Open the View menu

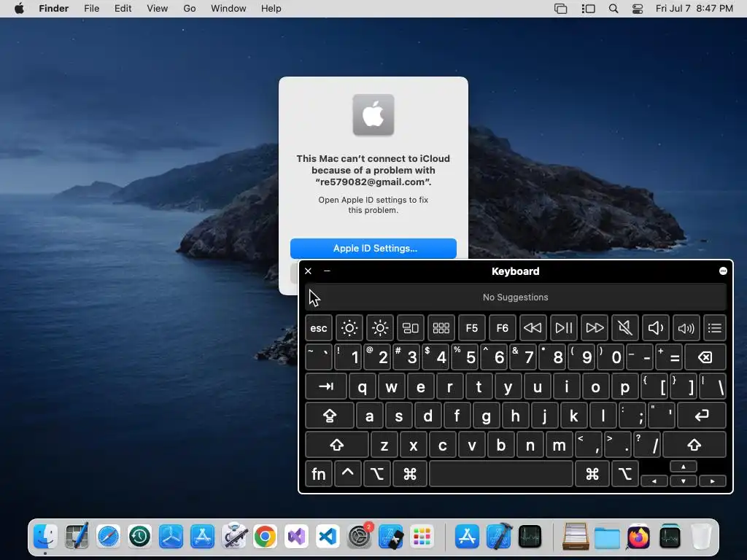coord(158,9)
